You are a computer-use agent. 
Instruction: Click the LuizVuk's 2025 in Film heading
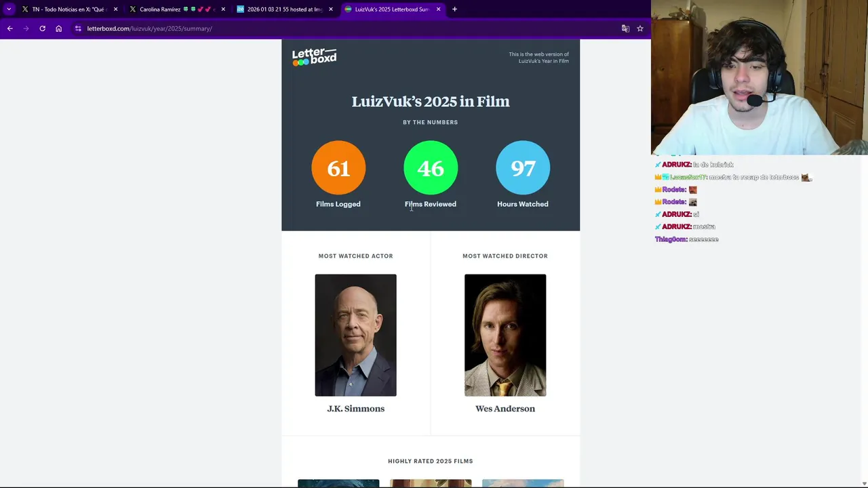pos(431,102)
